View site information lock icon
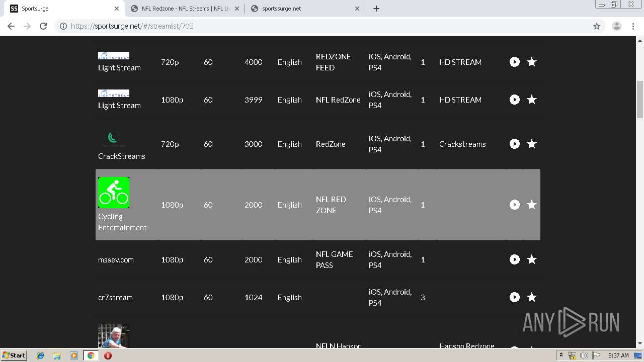This screenshot has height=362, width=644. (x=63, y=26)
